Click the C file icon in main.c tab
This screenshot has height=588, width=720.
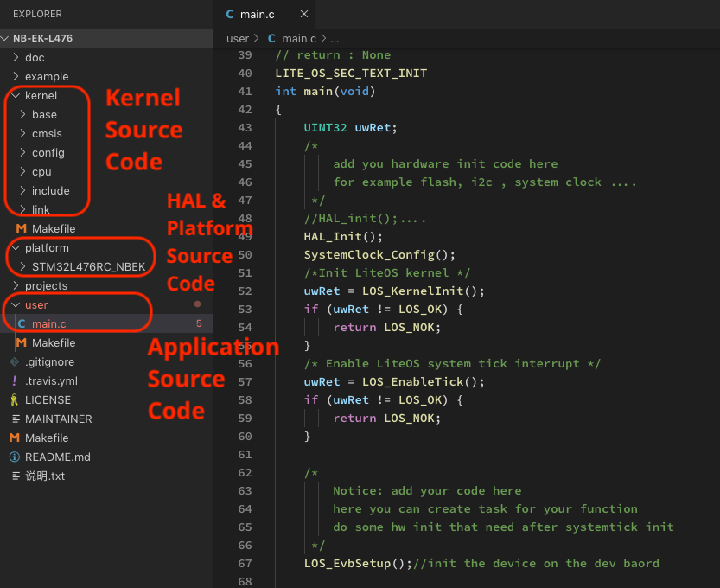[230, 14]
